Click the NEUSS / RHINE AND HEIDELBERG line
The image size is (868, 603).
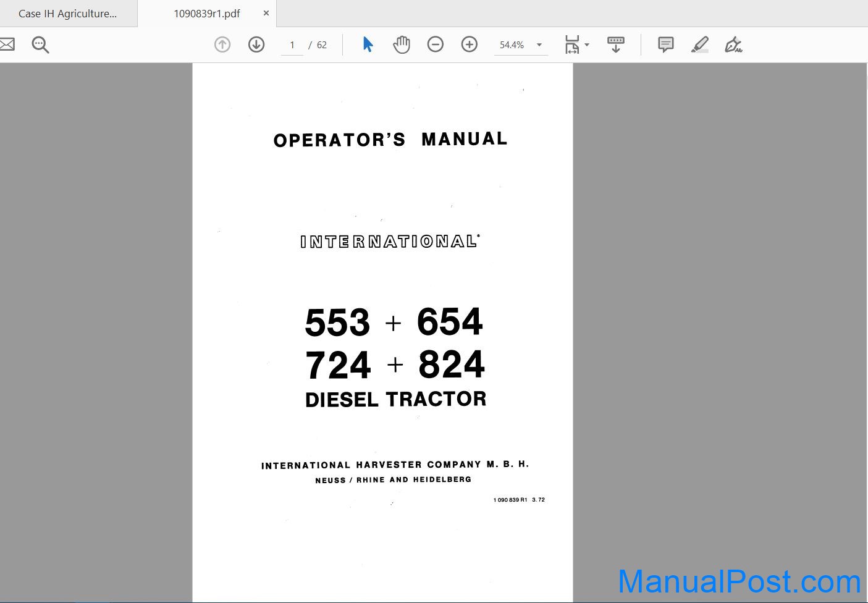coord(394,480)
